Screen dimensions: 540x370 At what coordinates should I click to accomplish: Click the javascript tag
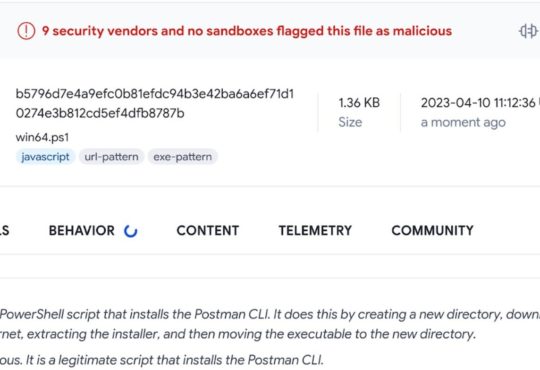(45, 157)
